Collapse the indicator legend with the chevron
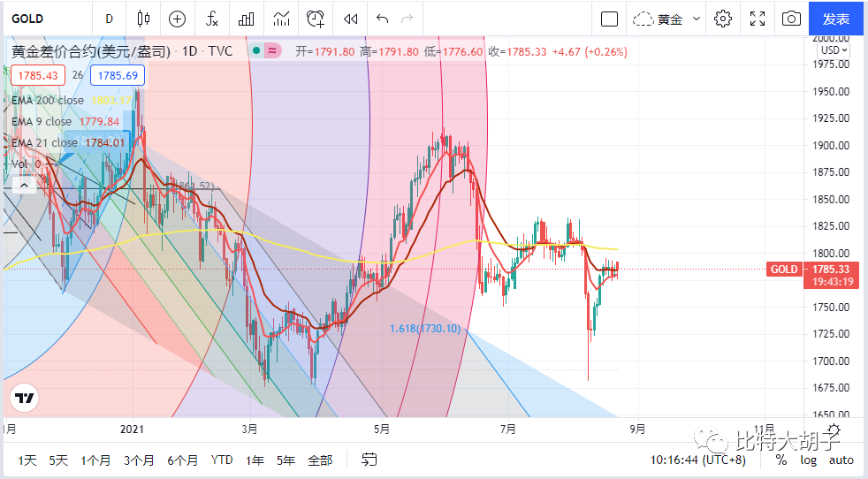868x479 pixels. (24, 185)
